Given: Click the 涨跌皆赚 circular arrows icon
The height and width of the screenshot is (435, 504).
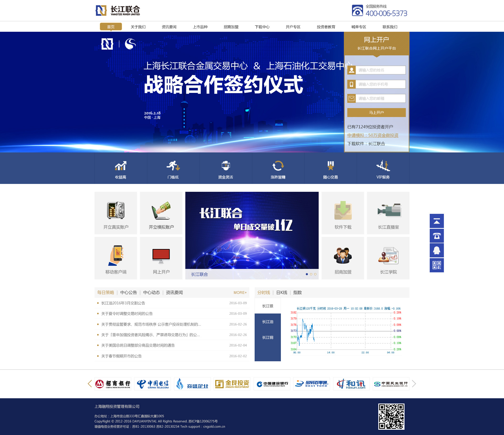Looking at the screenshot, I should [x=278, y=166].
